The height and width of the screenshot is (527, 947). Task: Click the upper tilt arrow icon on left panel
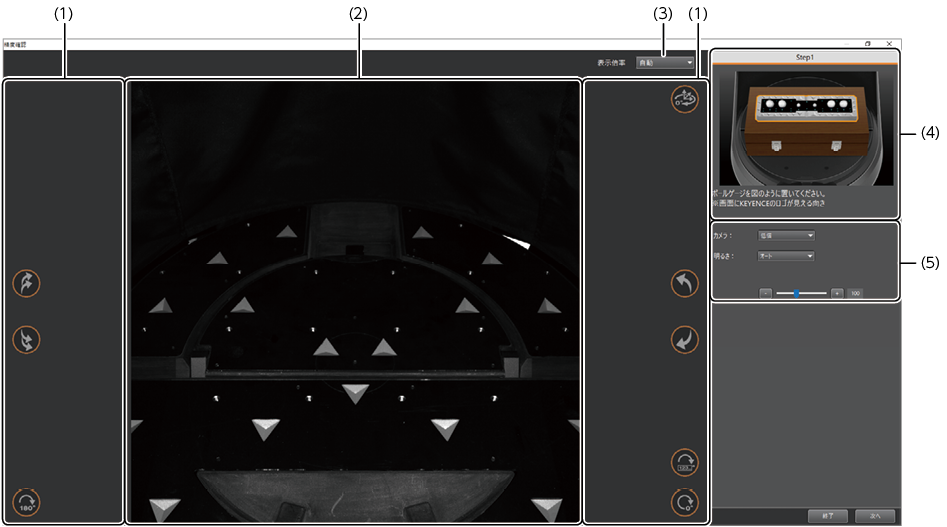tap(27, 283)
